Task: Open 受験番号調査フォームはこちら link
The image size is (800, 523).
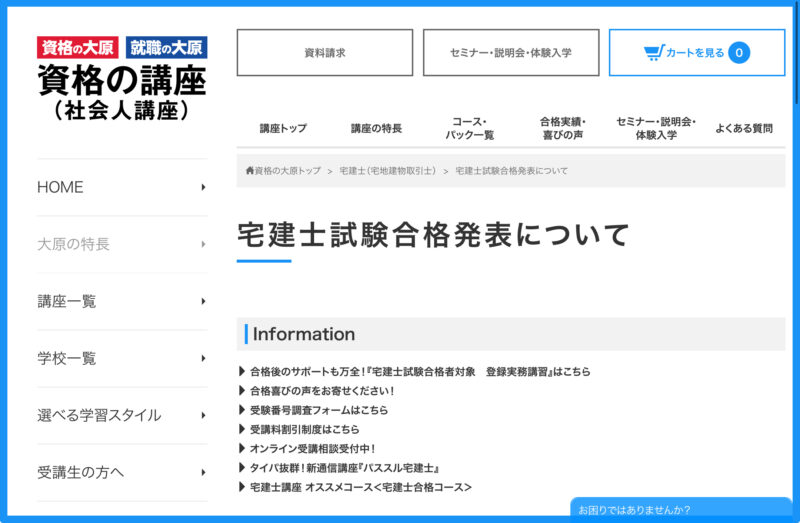Action: tap(318, 410)
